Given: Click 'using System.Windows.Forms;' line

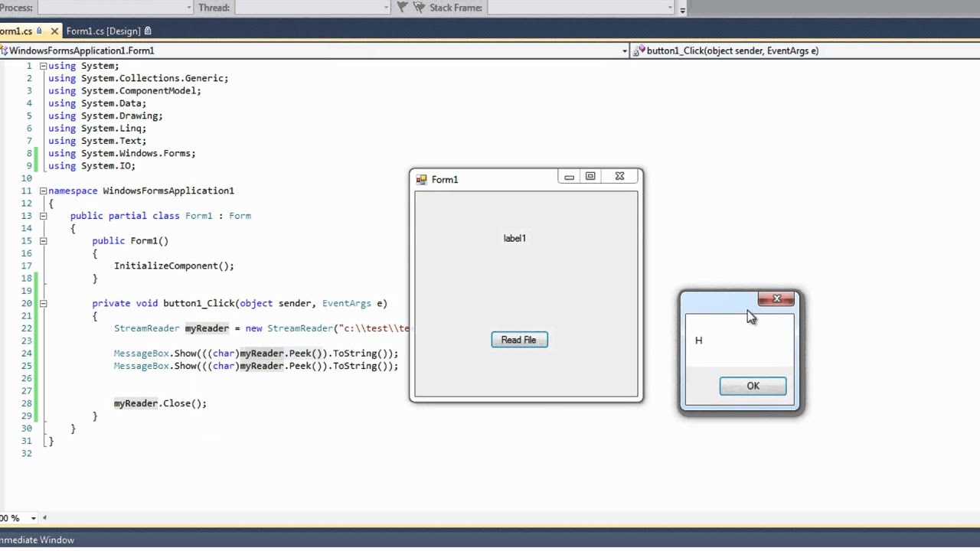Looking at the screenshot, I should click(122, 153).
